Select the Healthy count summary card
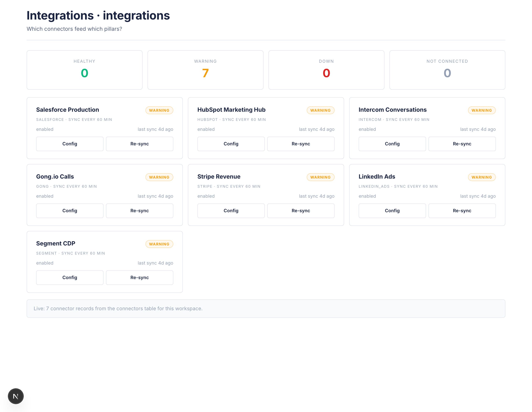This screenshot has height=412, width=532. pos(85,70)
